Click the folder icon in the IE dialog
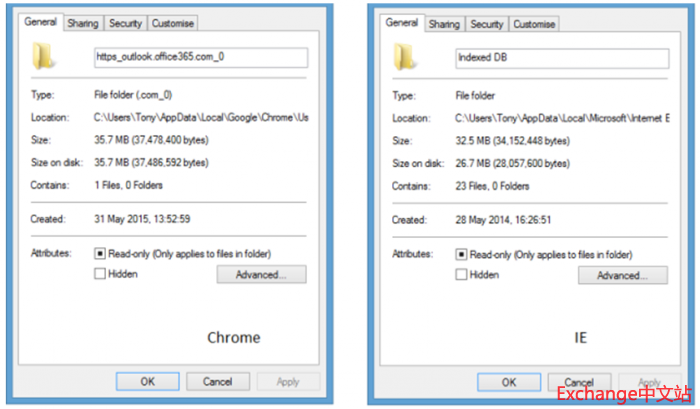This screenshot has height=409, width=700. point(405,56)
